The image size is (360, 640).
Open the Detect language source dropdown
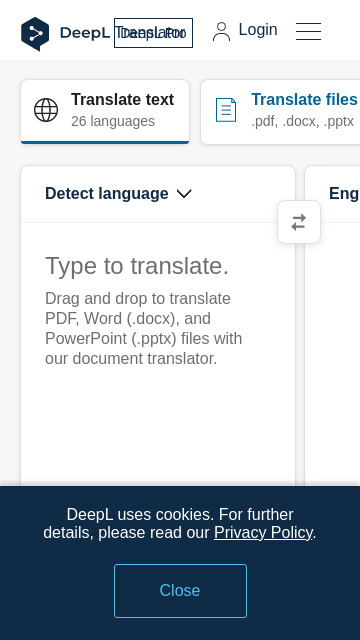[x=118, y=193]
